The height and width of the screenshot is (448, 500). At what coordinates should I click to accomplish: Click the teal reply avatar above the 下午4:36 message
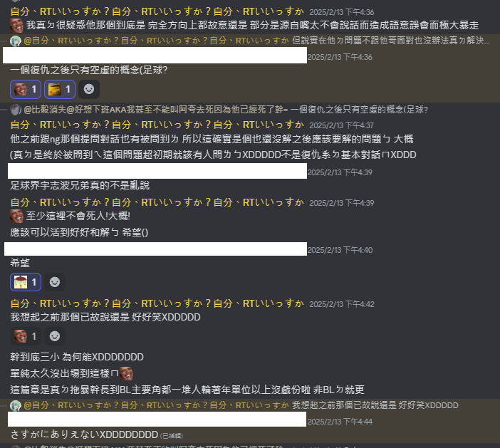click(x=16, y=41)
